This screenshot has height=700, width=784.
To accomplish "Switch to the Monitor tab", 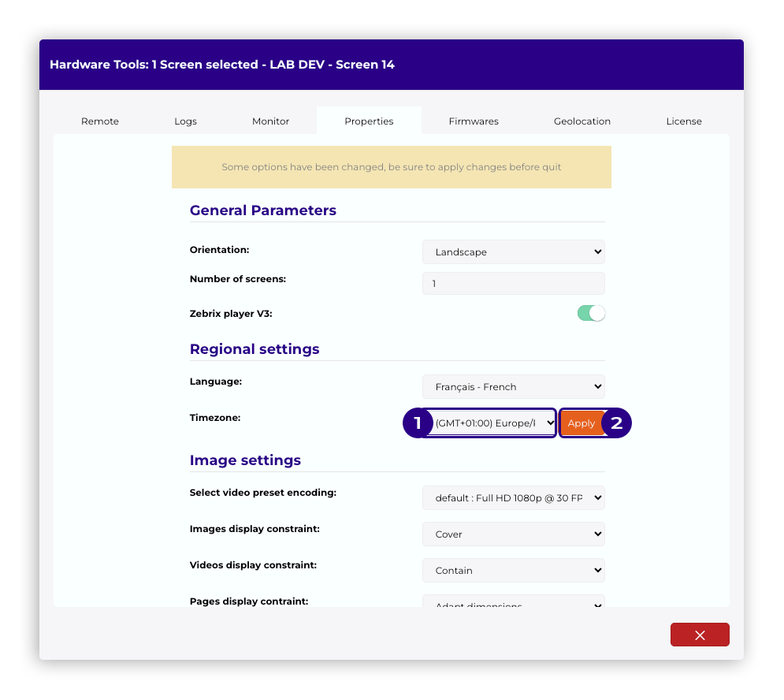I will click(x=270, y=121).
